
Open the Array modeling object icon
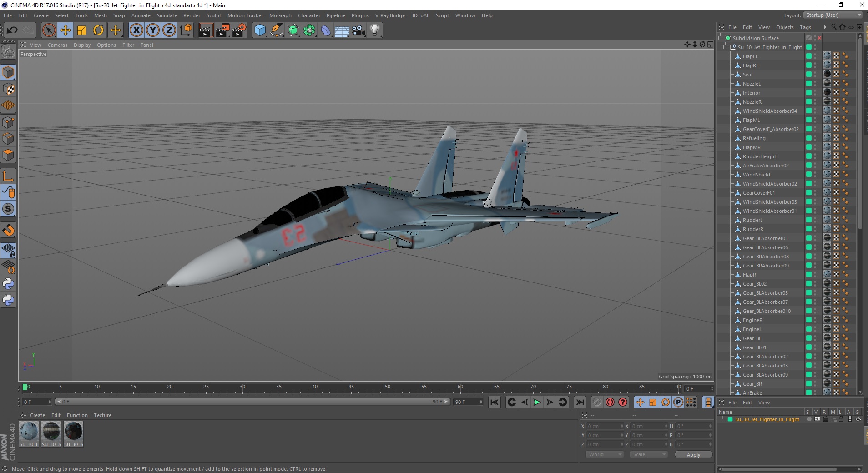(309, 30)
